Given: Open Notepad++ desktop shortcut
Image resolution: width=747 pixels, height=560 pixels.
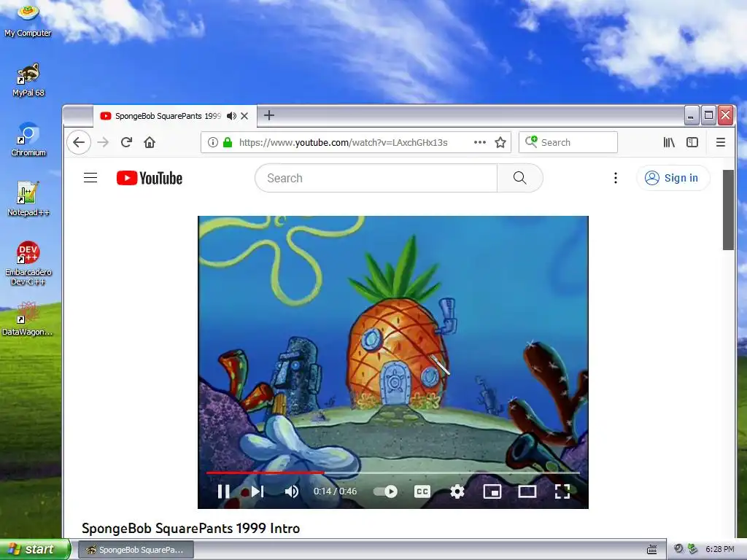Looking at the screenshot, I should pyautogui.click(x=28, y=199).
